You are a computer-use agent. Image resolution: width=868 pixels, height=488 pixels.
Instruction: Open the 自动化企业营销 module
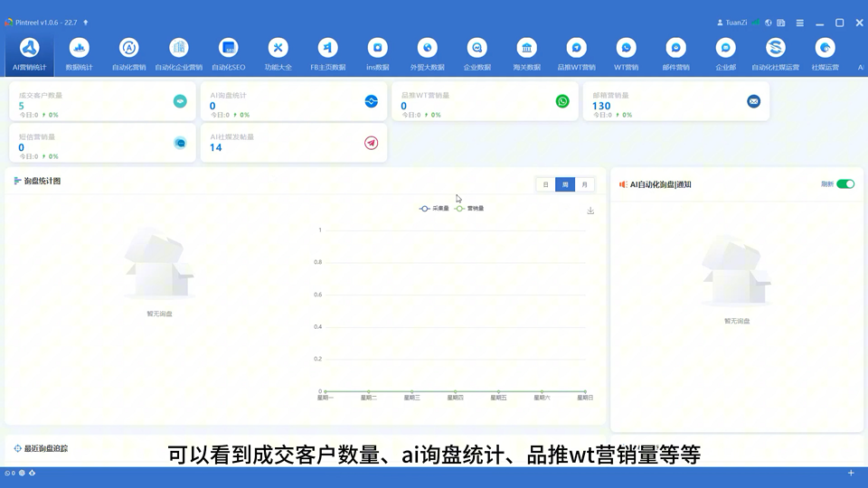tap(178, 54)
